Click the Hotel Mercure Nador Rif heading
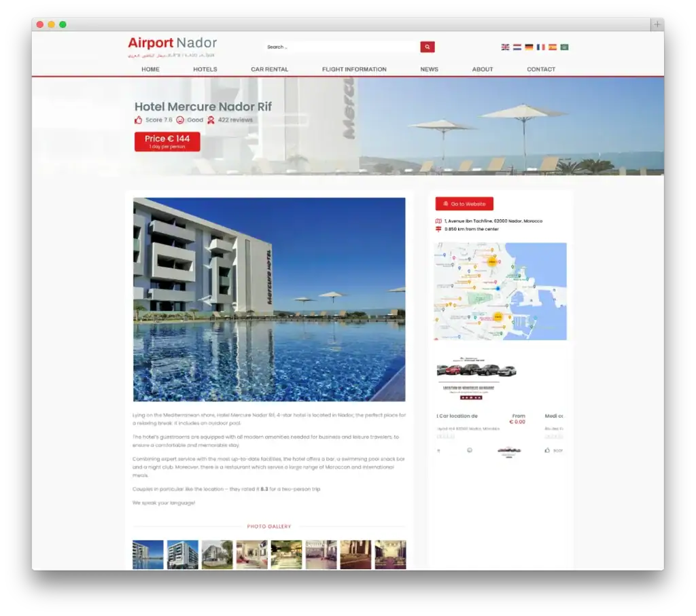Image resolution: width=696 pixels, height=616 pixels. (203, 107)
